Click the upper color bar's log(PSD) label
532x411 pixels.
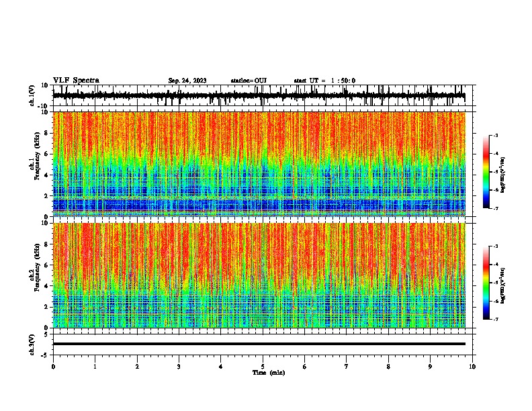point(502,175)
